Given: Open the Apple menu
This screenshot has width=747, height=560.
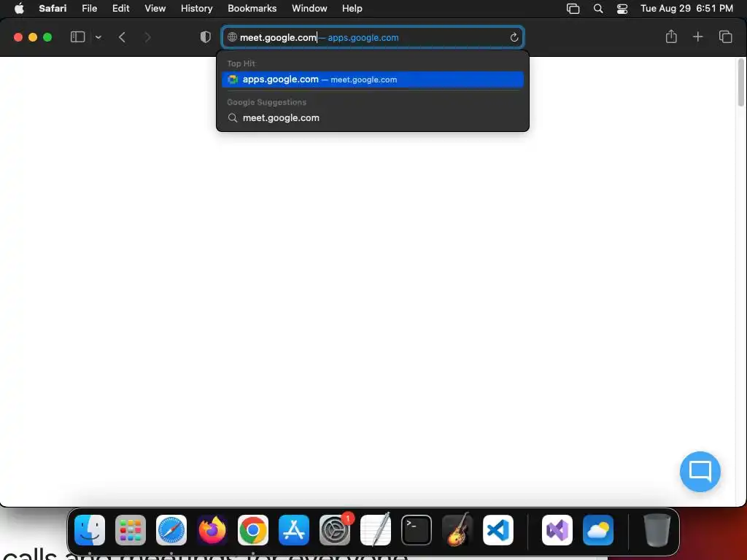Looking at the screenshot, I should (19, 8).
